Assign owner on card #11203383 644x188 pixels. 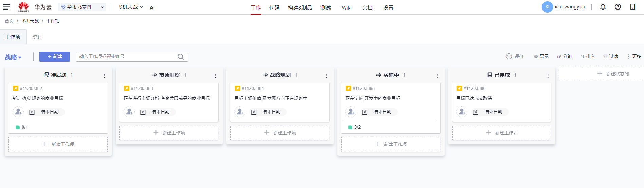pyautogui.click(x=129, y=112)
